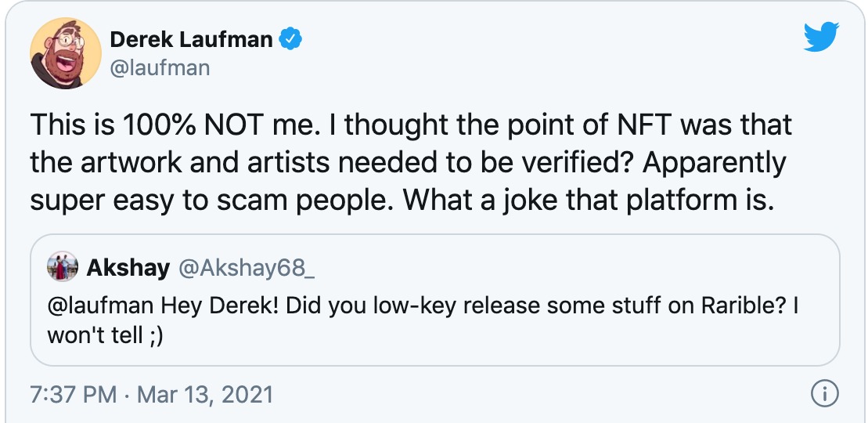868x423 pixels.
Task: Open the tweet info icon
Action: (x=825, y=394)
